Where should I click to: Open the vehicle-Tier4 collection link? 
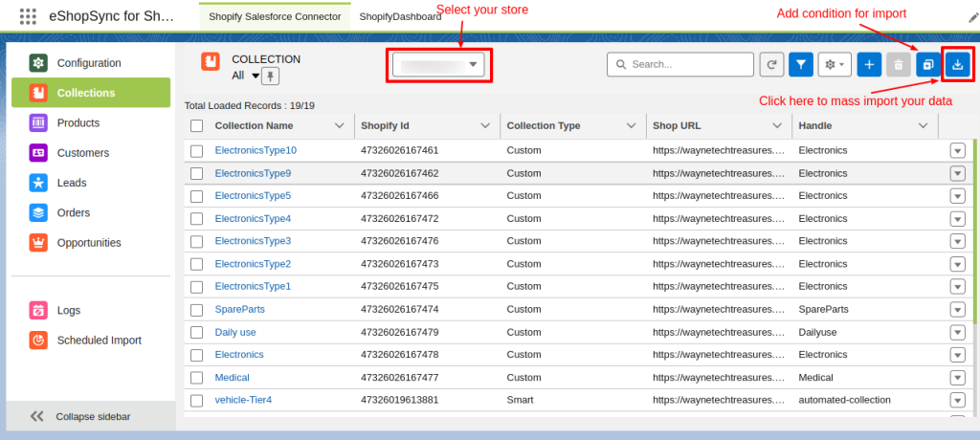coord(243,400)
